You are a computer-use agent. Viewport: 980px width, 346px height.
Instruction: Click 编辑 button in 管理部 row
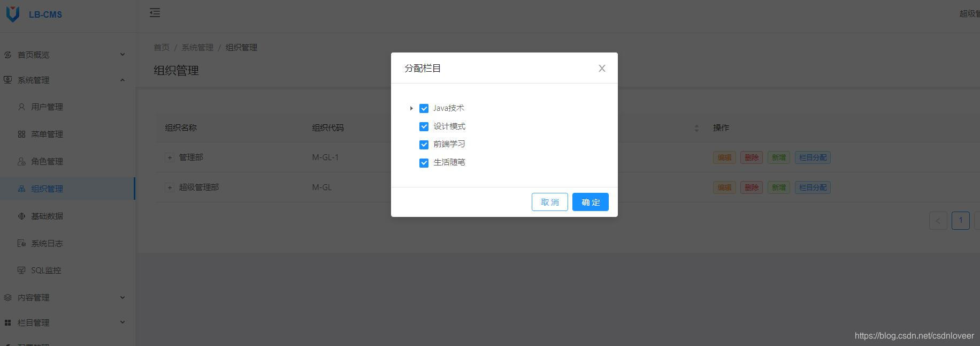point(724,157)
